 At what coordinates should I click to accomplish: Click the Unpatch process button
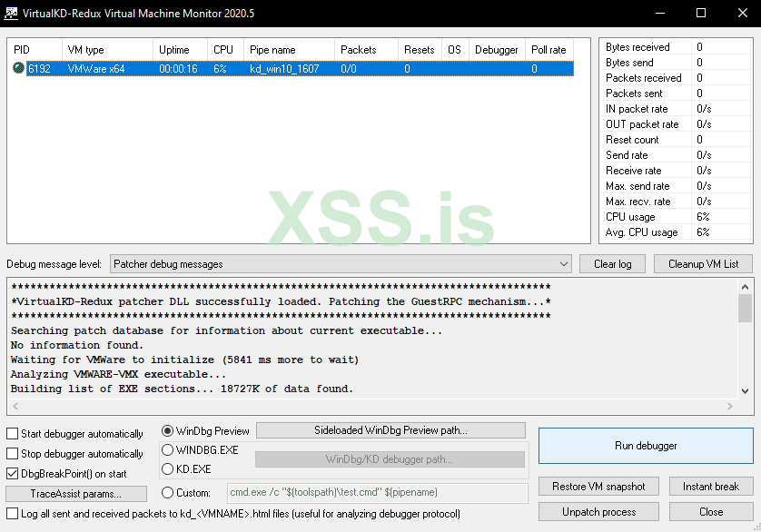point(598,512)
